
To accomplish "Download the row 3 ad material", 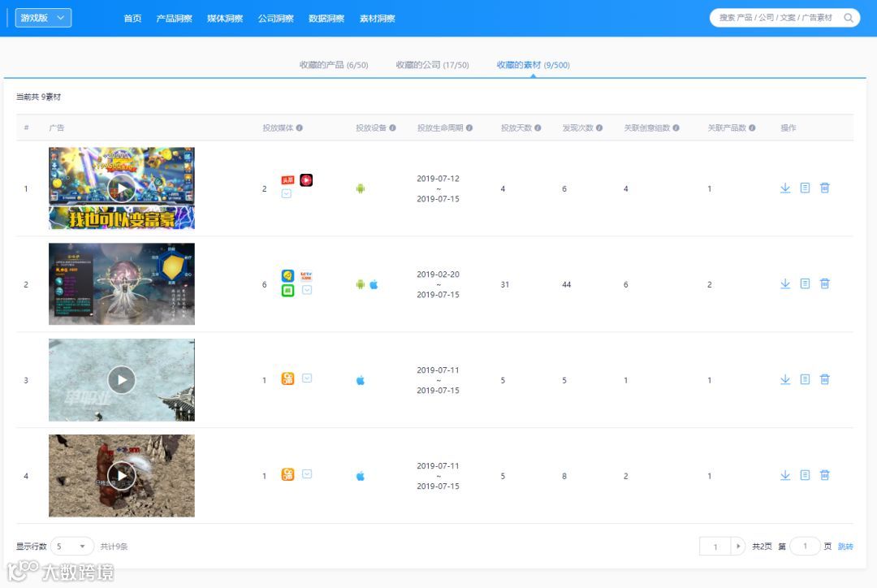I will (x=785, y=379).
